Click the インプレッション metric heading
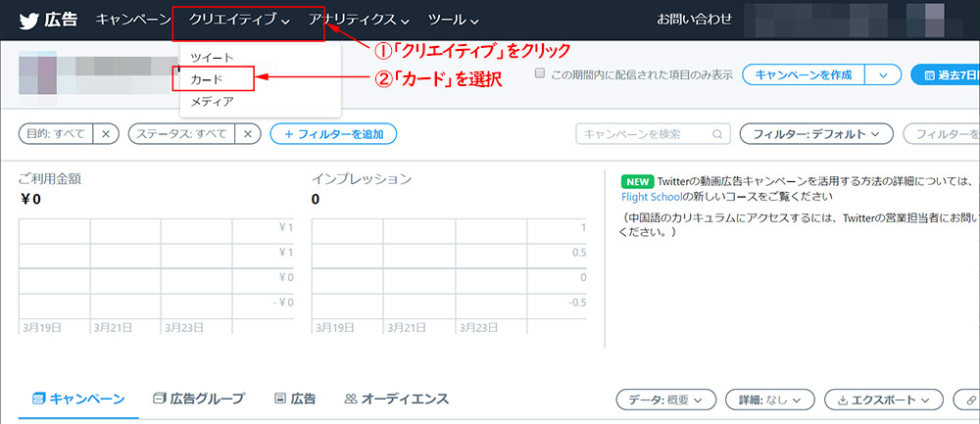The height and width of the screenshot is (424, 980). coord(362,179)
